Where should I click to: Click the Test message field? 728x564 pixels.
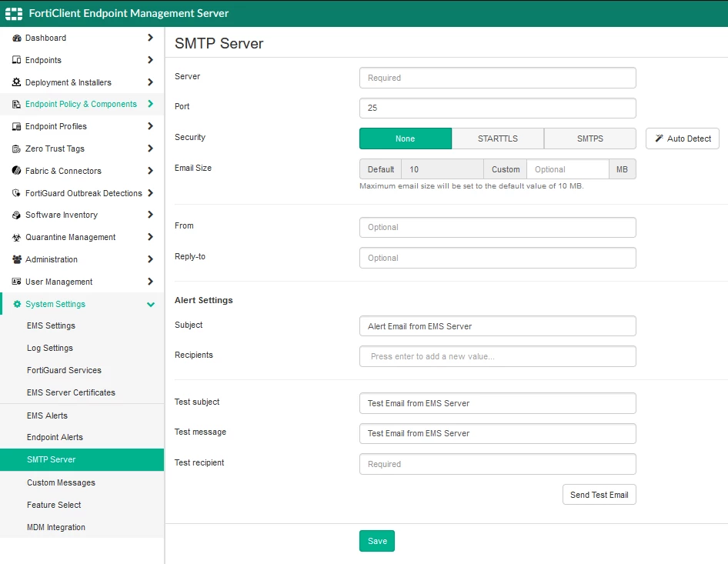point(498,433)
